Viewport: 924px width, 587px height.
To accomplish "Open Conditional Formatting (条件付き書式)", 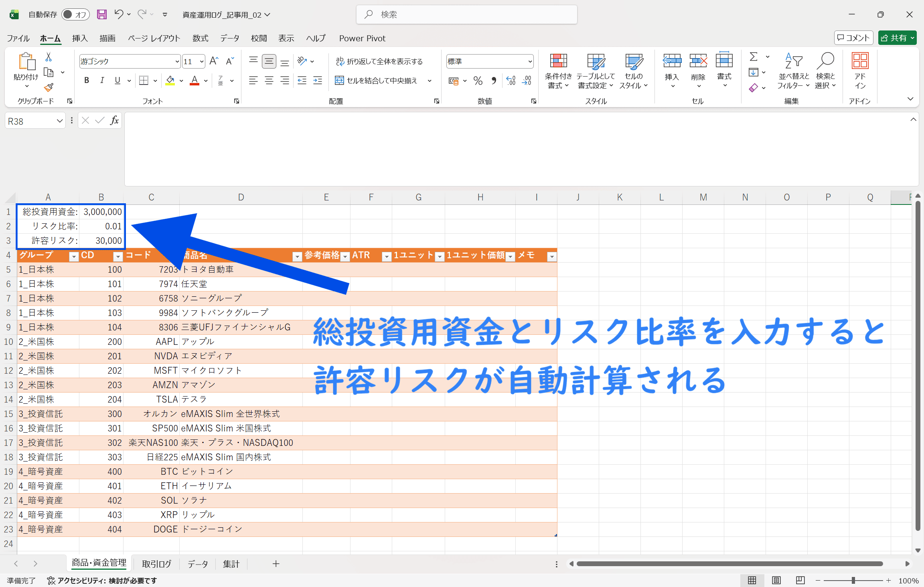I will point(558,71).
